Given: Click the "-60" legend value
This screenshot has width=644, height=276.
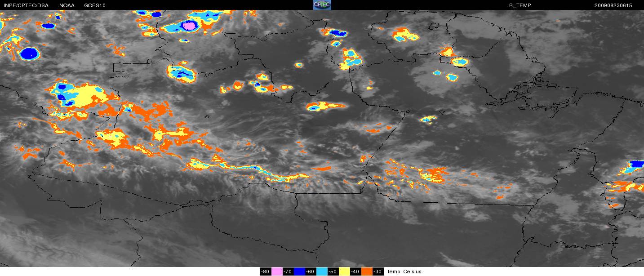Looking at the screenshot, I should (311, 272).
